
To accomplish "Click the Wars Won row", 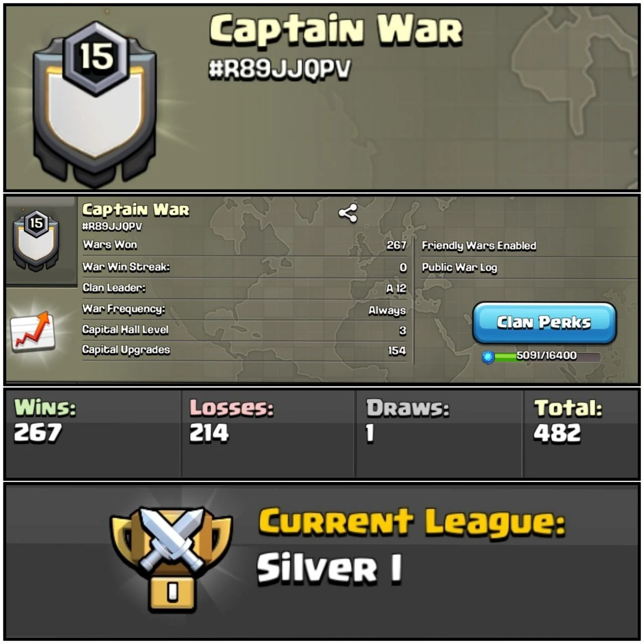I will [x=245, y=245].
